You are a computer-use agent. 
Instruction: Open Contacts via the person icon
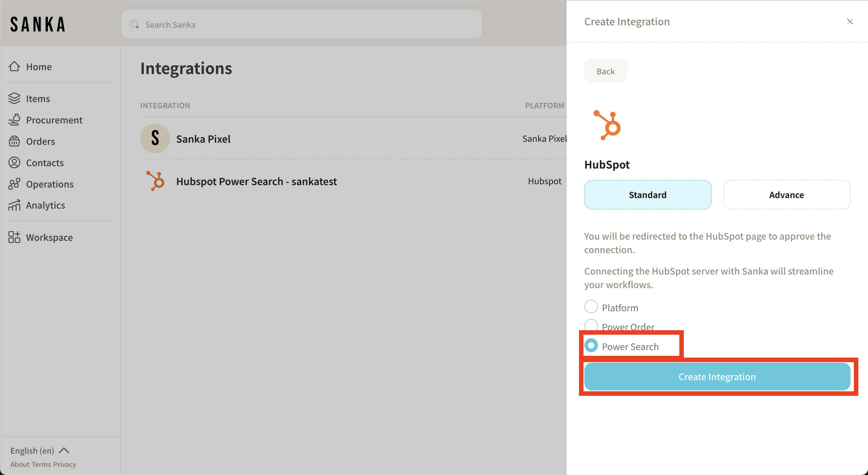[14, 163]
